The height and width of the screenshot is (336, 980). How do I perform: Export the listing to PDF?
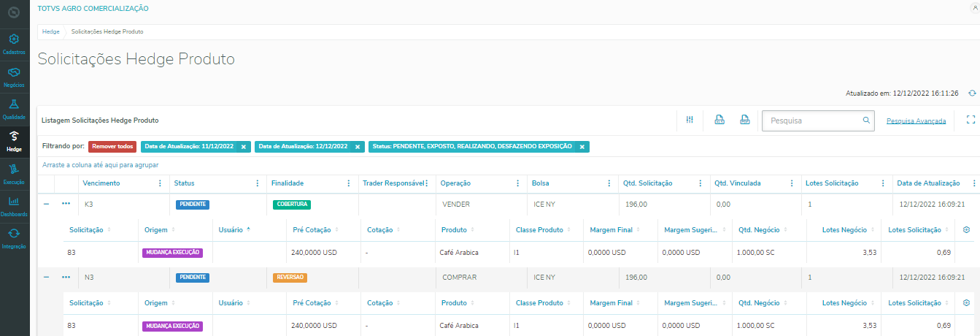(745, 120)
